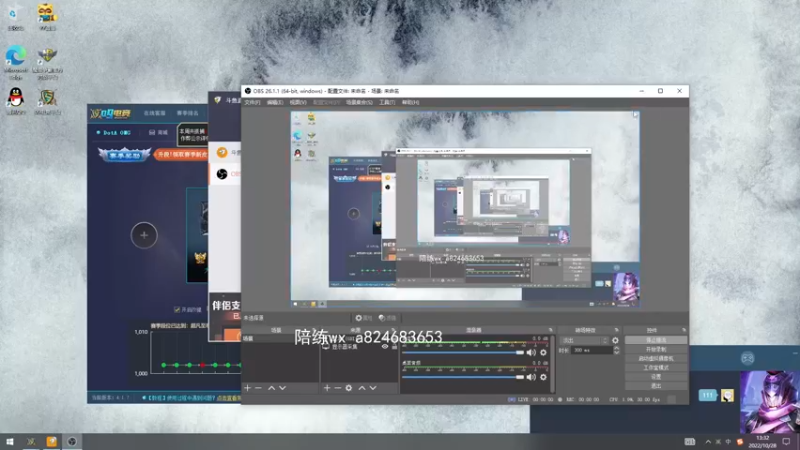Increase transition duration with up stepper
Screen dimensions: 800x450
616,348
